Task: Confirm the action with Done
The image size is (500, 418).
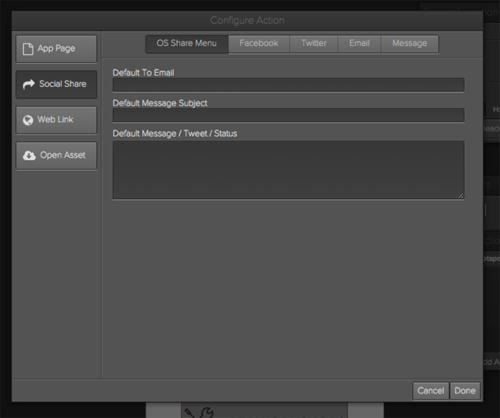Action: coord(465,391)
